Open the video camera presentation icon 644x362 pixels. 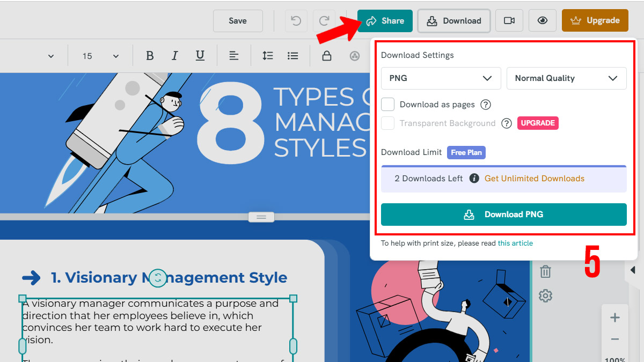[x=509, y=21]
